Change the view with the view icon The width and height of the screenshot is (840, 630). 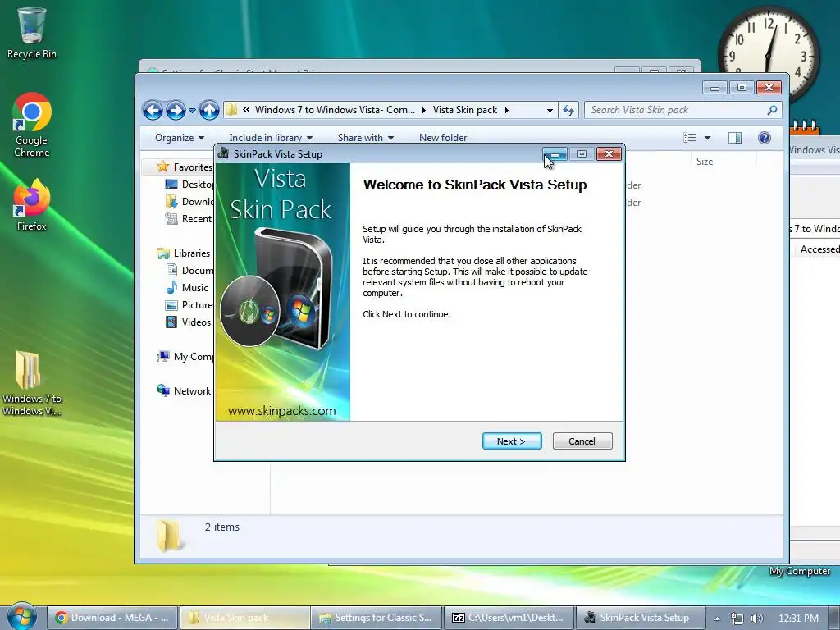click(689, 138)
